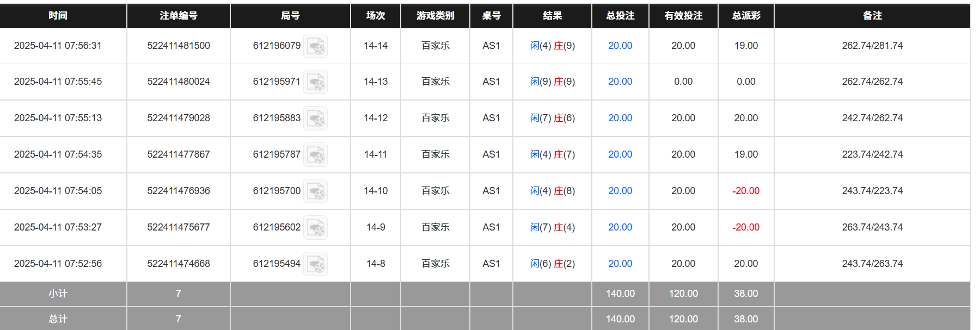Click the 总派彩 column header
Image resolution: width=980 pixels, height=330 pixels.
pyautogui.click(x=745, y=16)
